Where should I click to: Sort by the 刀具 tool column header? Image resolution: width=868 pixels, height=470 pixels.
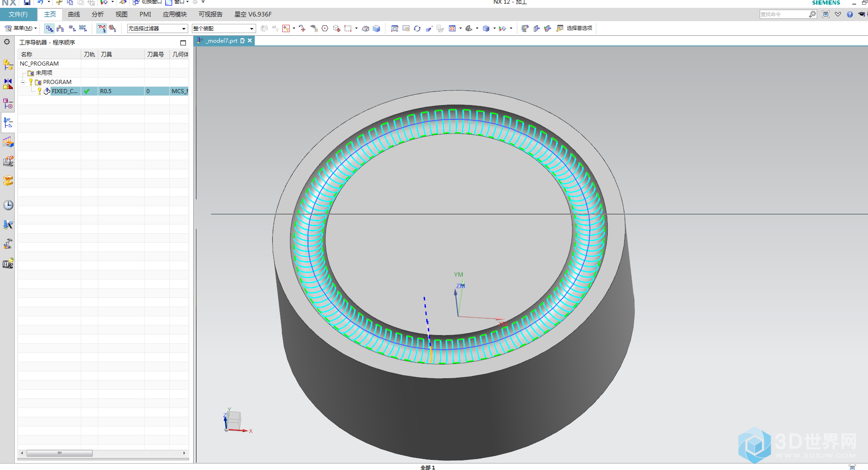tap(121, 54)
